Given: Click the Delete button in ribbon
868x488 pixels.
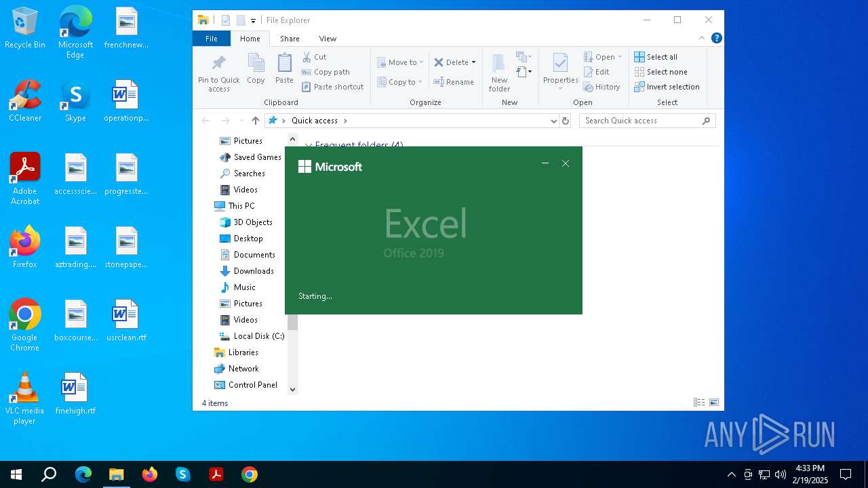Looking at the screenshot, I should click(x=452, y=62).
